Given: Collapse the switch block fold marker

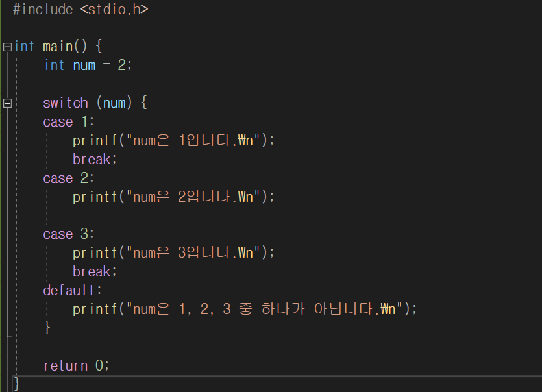Looking at the screenshot, I should click(7, 103).
